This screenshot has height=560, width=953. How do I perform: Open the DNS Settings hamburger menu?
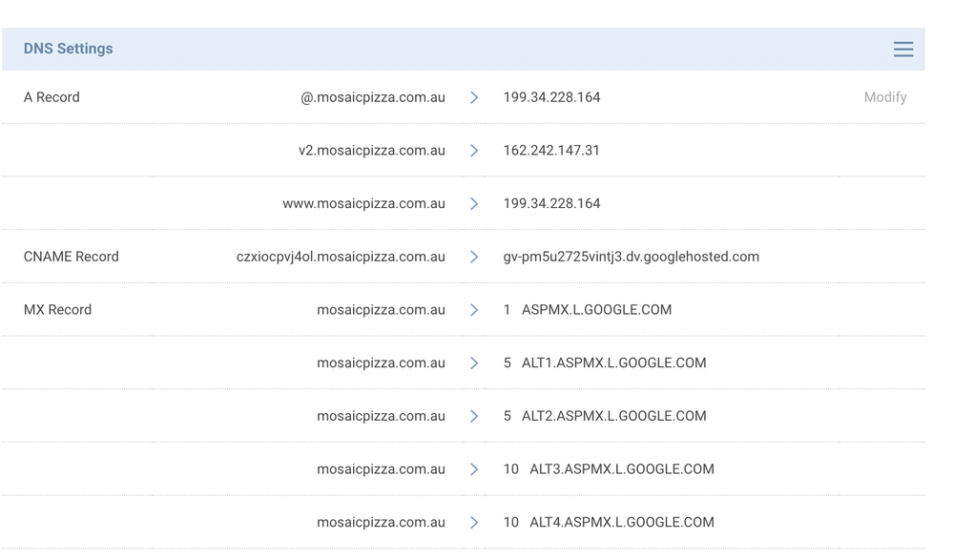[902, 50]
